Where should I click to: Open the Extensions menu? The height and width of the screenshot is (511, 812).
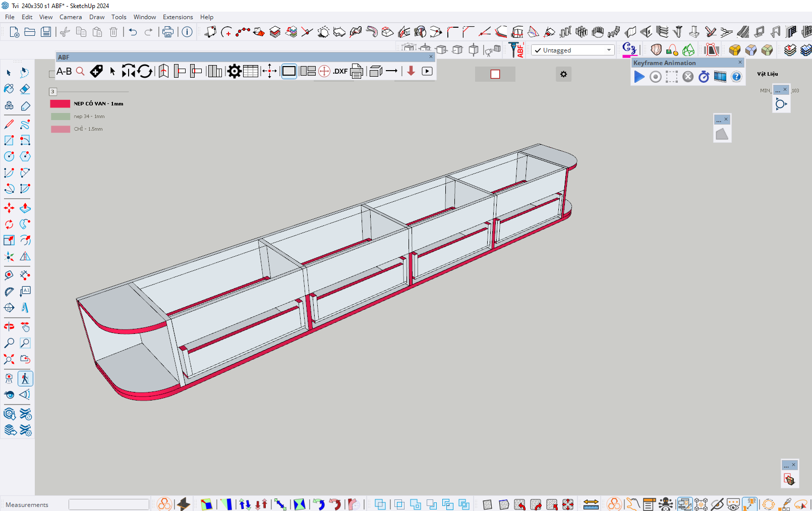pyautogui.click(x=178, y=17)
